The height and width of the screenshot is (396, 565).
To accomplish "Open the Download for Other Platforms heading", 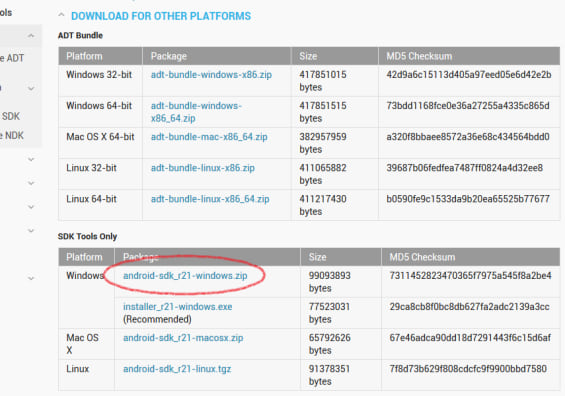I will (x=161, y=16).
